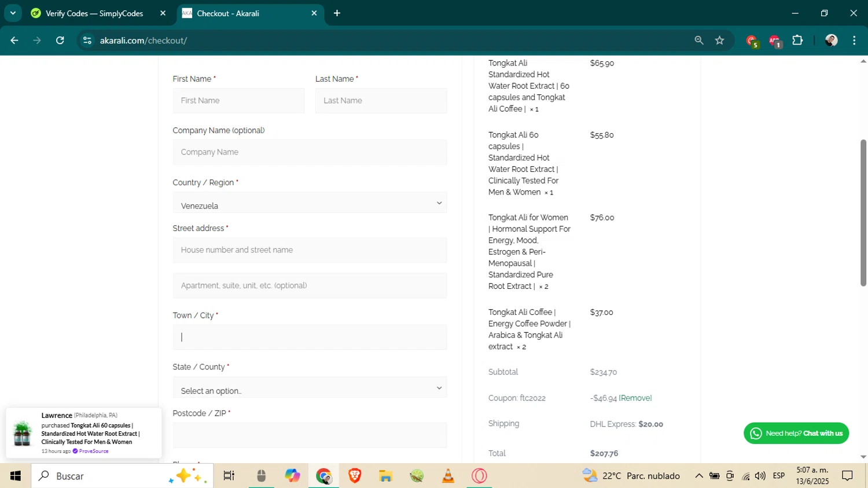Click the $207.76 total amount
868x488 pixels.
coord(604,454)
